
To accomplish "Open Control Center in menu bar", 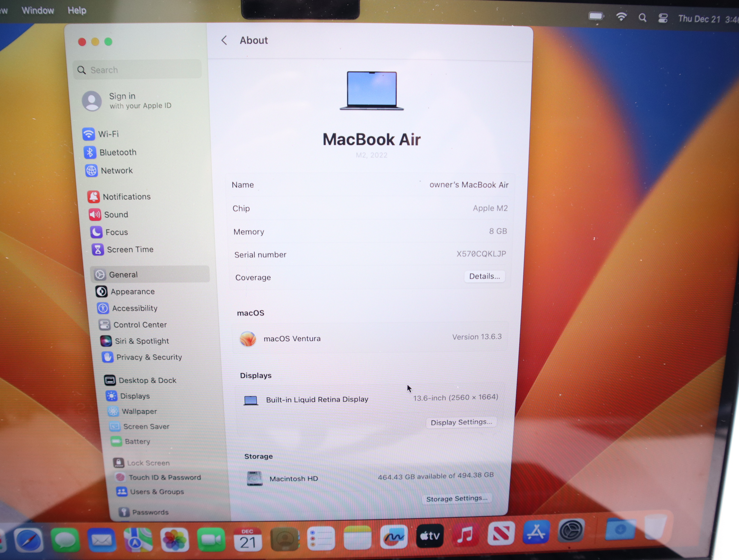I will (663, 18).
